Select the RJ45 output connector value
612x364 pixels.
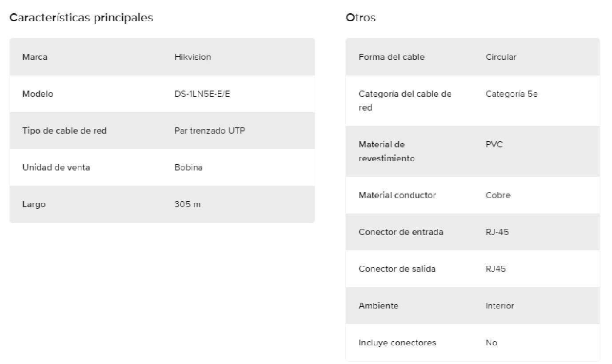click(496, 269)
